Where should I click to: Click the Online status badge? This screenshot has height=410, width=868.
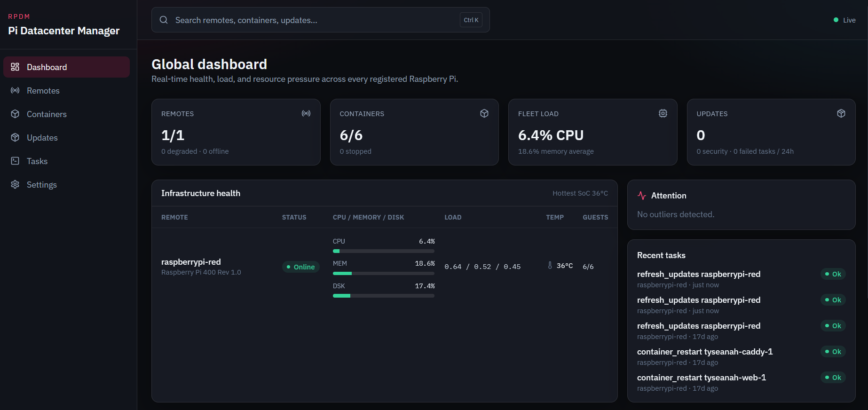301,267
